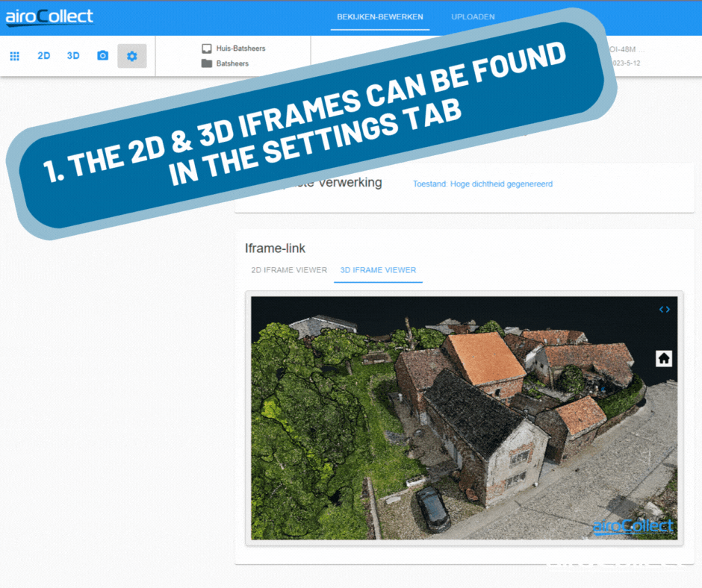Switch to the 2D view
The width and height of the screenshot is (702, 588).
[x=44, y=56]
